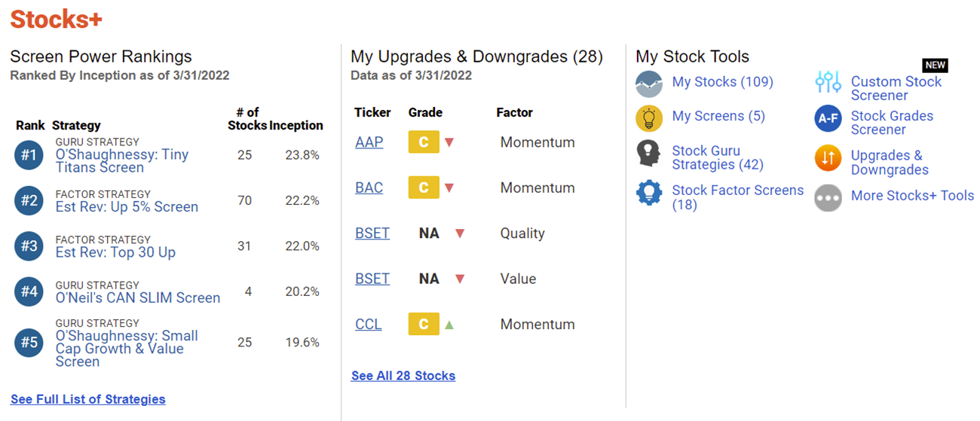
Task: Click the Upgrades & Downgrades arrows icon
Action: point(828,158)
